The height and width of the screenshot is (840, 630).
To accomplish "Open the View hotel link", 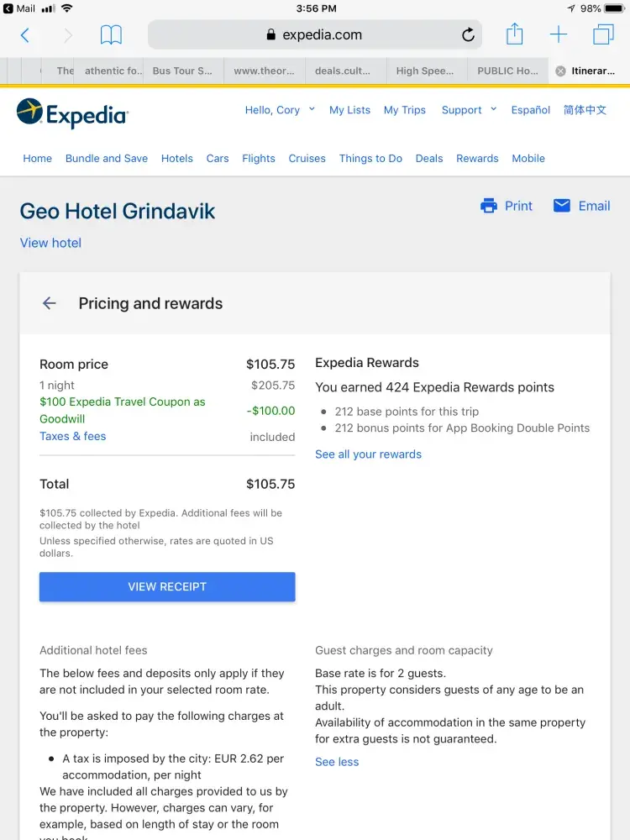I will (50, 243).
